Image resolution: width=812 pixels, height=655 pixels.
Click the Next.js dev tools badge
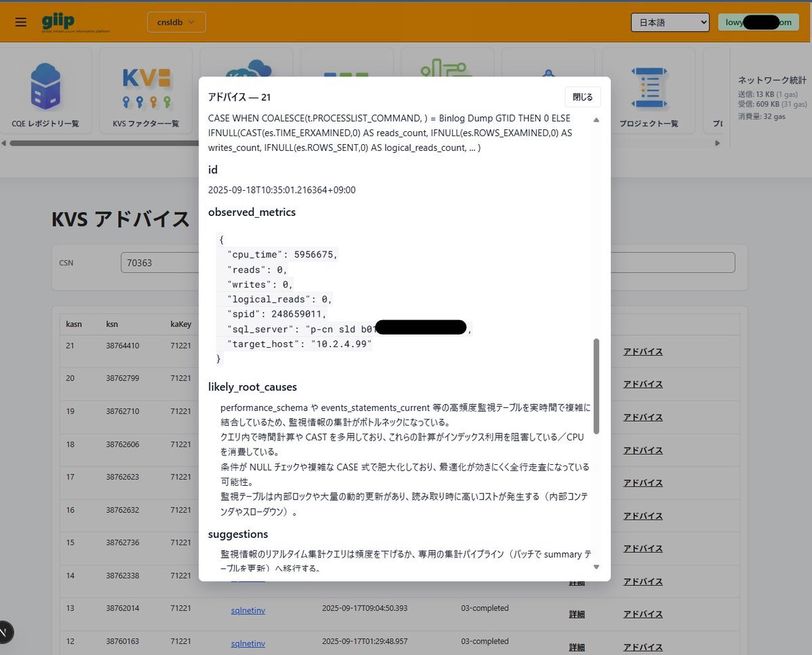(x=5, y=633)
